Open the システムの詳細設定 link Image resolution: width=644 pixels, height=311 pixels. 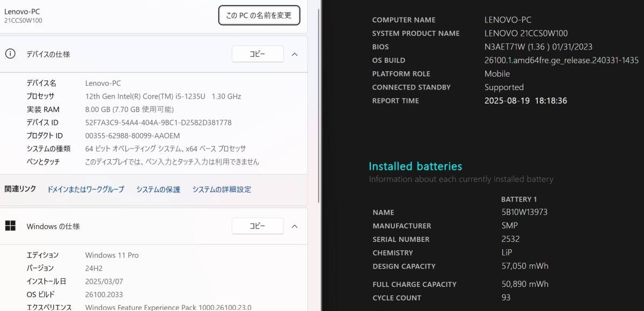pyautogui.click(x=222, y=189)
